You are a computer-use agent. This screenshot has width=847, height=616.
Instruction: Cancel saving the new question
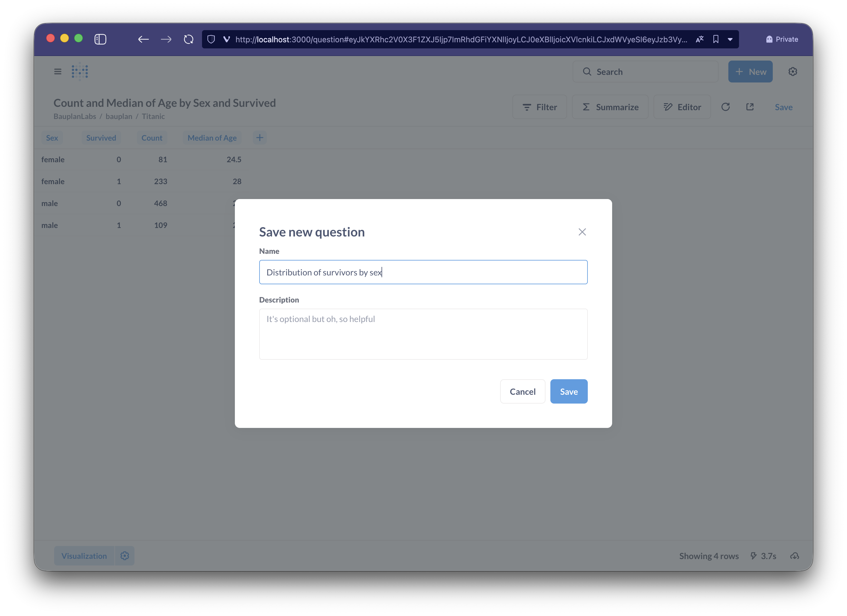pyautogui.click(x=522, y=391)
